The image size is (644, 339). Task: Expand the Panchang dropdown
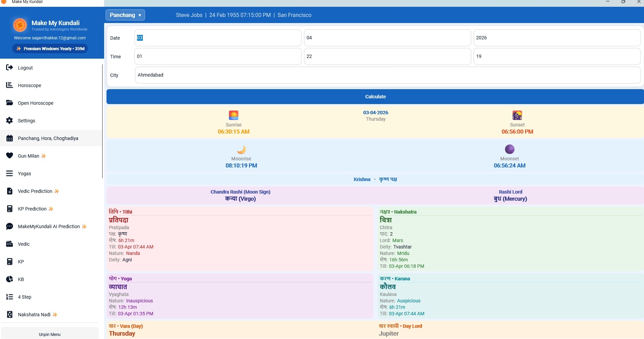coord(125,15)
